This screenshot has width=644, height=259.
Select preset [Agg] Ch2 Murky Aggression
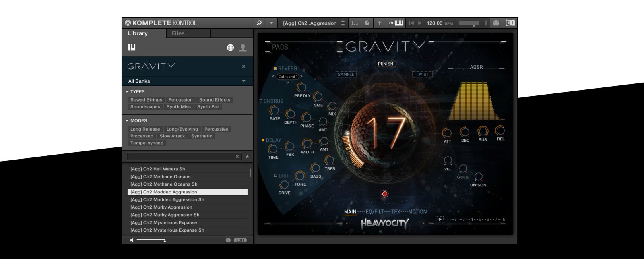(x=188, y=207)
